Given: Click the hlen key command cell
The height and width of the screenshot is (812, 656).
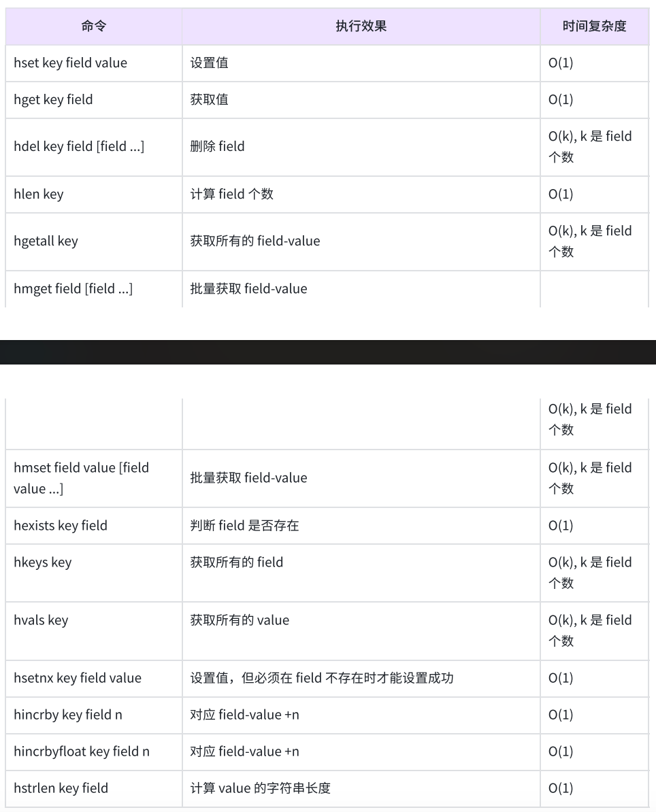Looking at the screenshot, I should [x=94, y=194].
